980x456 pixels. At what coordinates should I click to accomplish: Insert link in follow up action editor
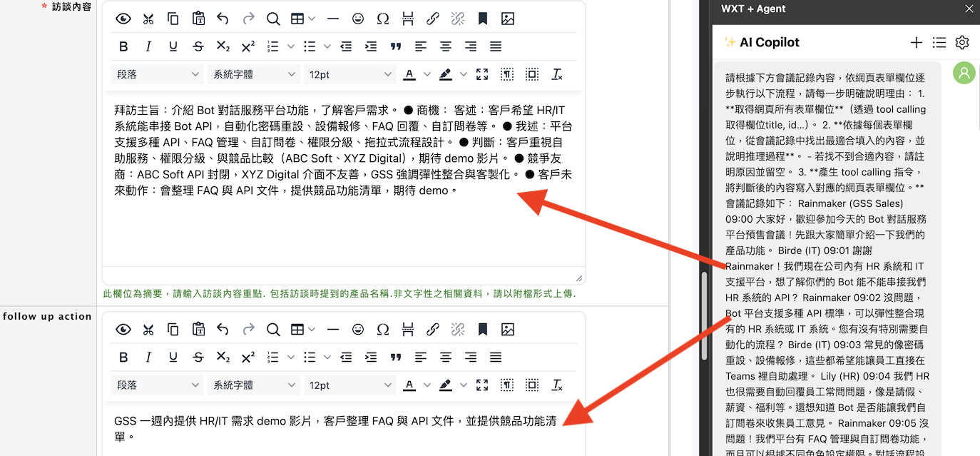433,330
